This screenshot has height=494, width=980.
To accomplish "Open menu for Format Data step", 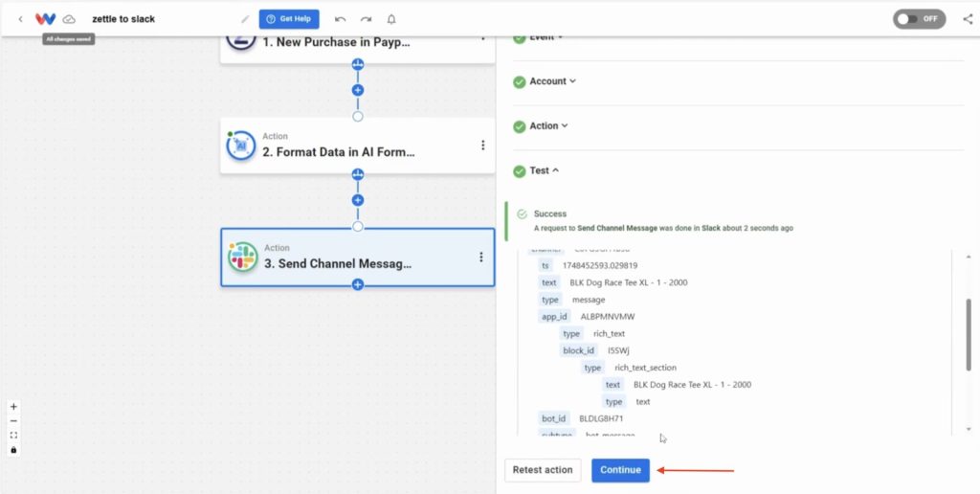I will (x=482, y=146).
